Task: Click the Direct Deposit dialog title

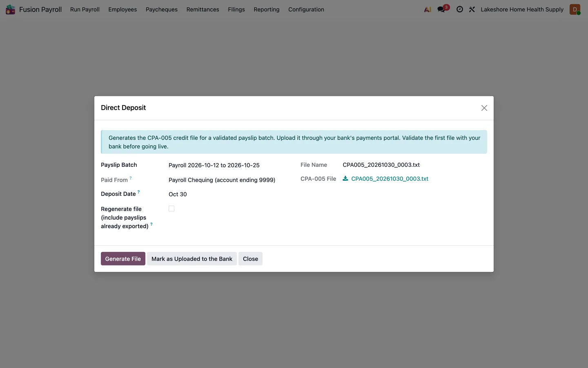Action: 123,108
